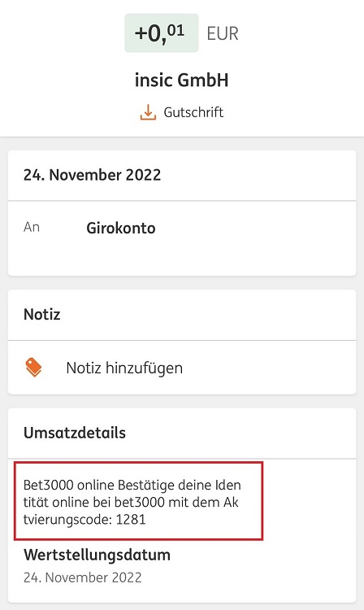The width and height of the screenshot is (364, 610).
Task: Tap the Wertstellungsdatum heading
Action: [97, 555]
